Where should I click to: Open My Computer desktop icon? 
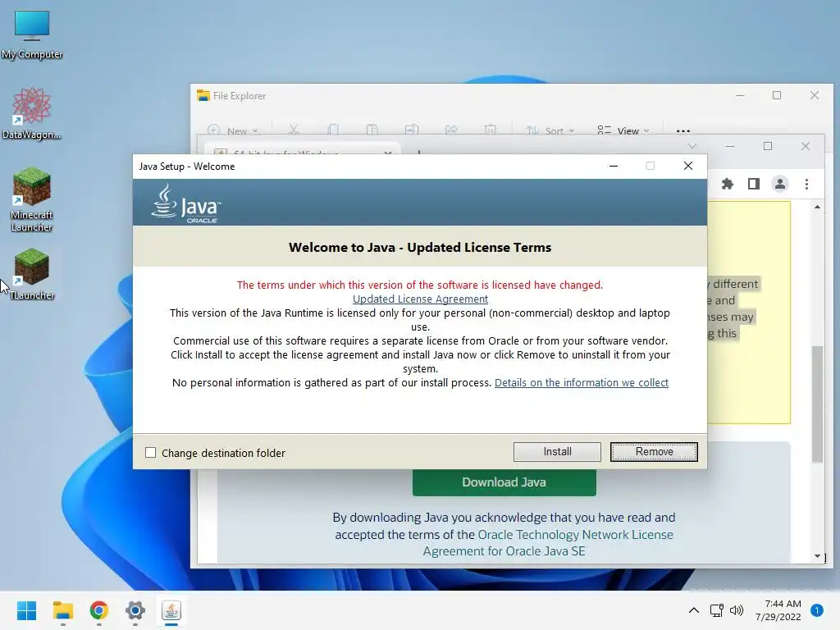point(32,34)
